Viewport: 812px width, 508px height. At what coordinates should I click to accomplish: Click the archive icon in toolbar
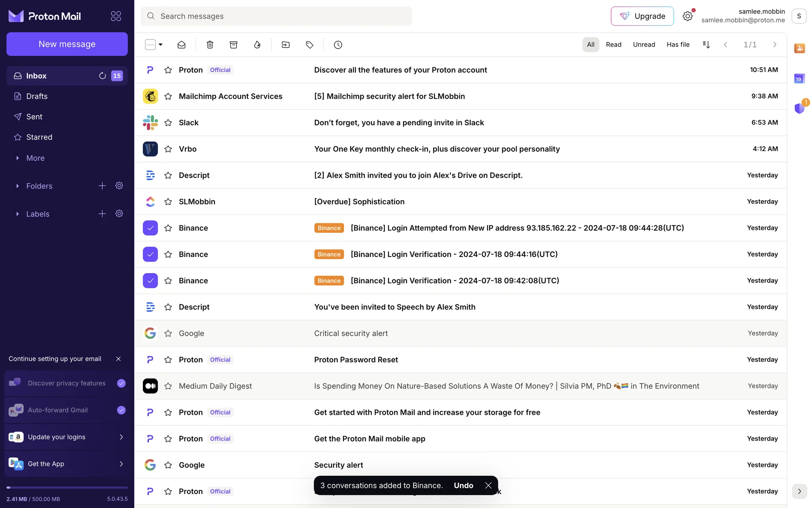pos(233,45)
